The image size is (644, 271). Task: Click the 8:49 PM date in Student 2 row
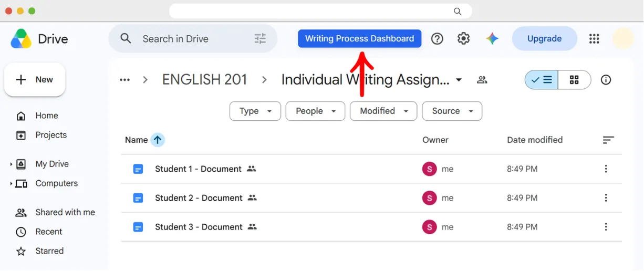click(x=522, y=198)
